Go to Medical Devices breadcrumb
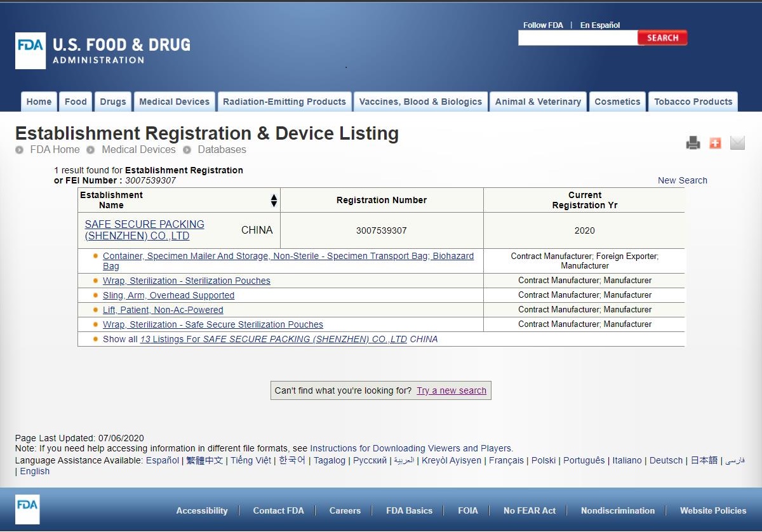Viewport: 762px width, 532px height. pyautogui.click(x=138, y=150)
